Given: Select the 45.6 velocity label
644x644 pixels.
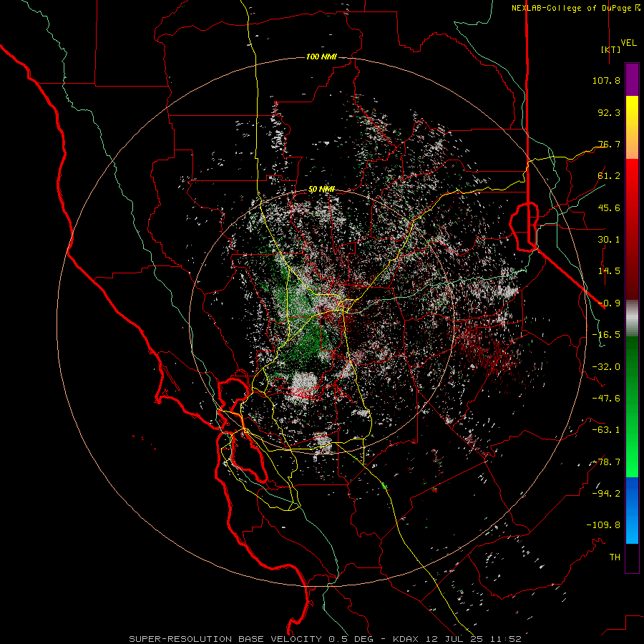Looking at the screenshot, I should pos(609,208).
